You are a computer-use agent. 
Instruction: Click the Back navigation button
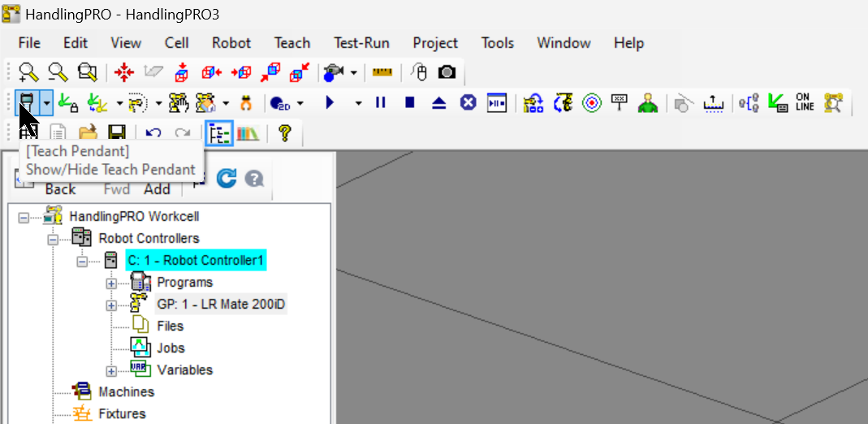(60, 188)
